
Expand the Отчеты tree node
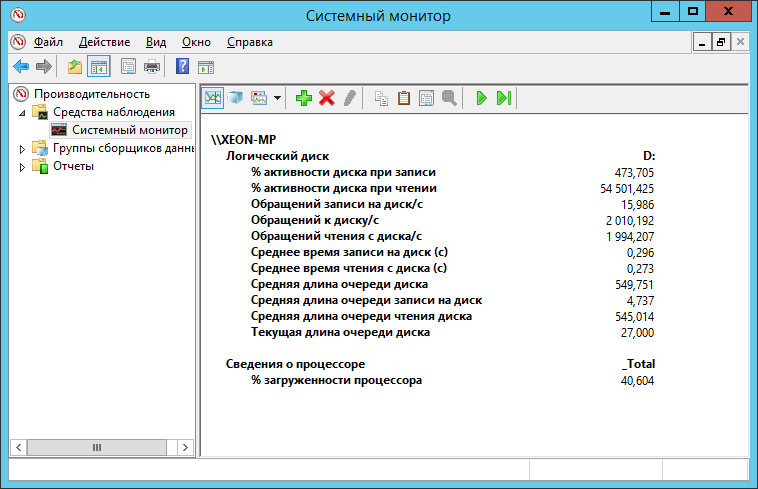pyautogui.click(x=23, y=166)
